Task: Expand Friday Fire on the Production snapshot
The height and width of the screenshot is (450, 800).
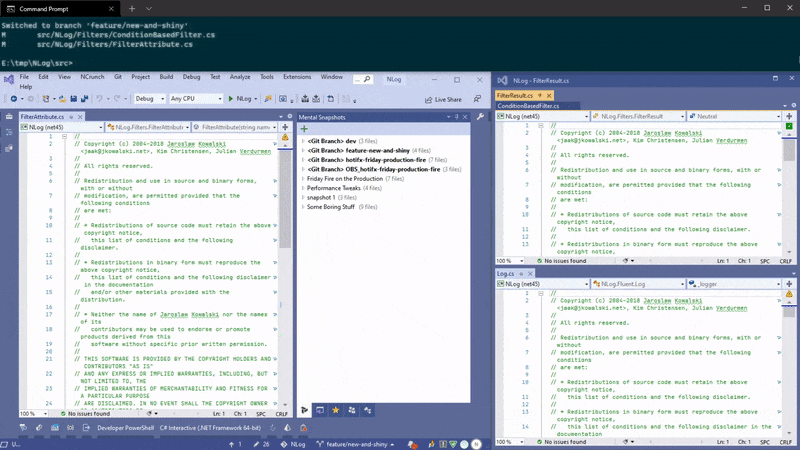Action: (x=304, y=179)
